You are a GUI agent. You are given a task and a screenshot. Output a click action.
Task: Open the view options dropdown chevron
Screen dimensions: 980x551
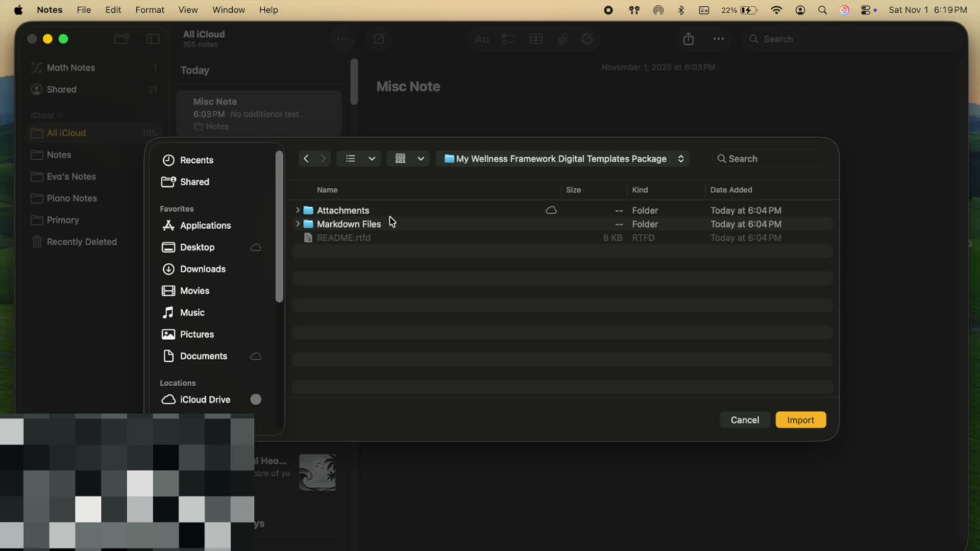372,159
